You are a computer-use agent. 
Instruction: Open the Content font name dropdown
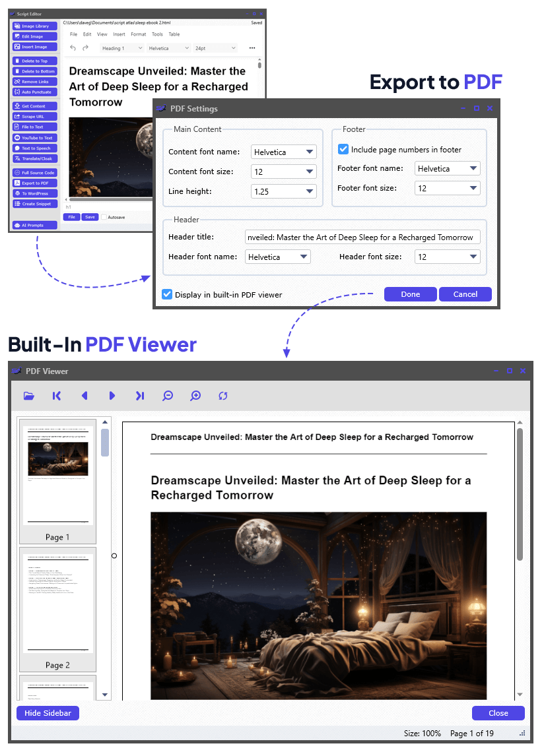point(284,152)
